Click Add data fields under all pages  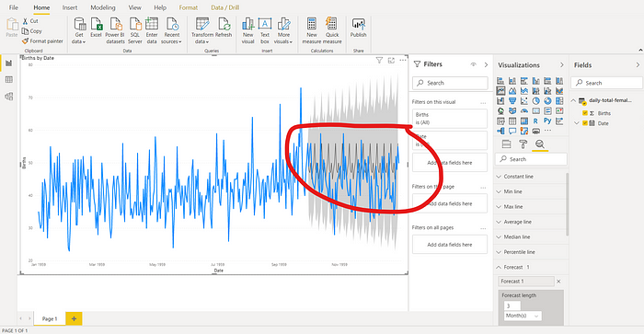click(450, 245)
